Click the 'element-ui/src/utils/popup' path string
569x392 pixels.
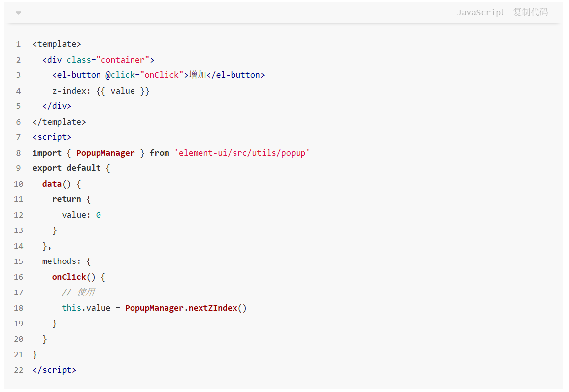(242, 153)
